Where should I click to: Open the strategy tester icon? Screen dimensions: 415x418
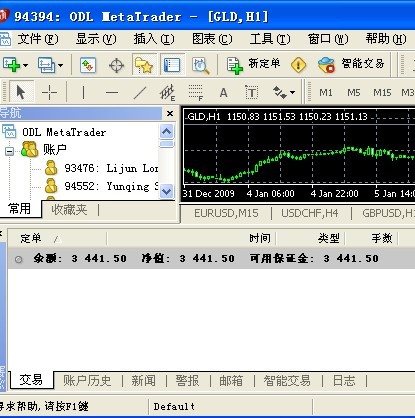(x=200, y=65)
